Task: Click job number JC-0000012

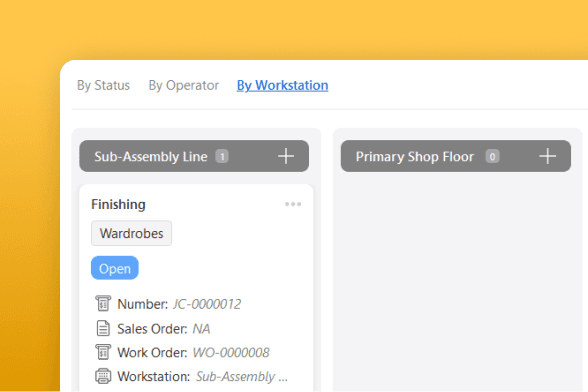Action: coord(207,304)
